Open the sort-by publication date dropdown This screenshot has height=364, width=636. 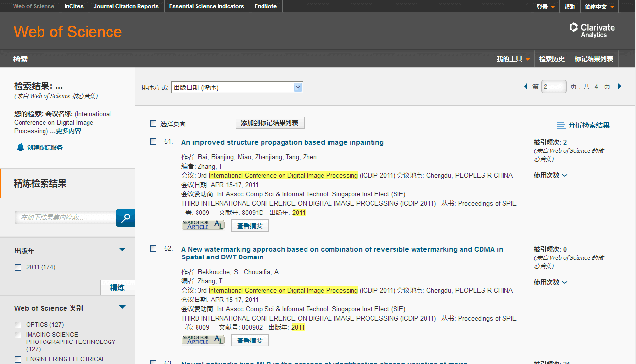pyautogui.click(x=237, y=87)
